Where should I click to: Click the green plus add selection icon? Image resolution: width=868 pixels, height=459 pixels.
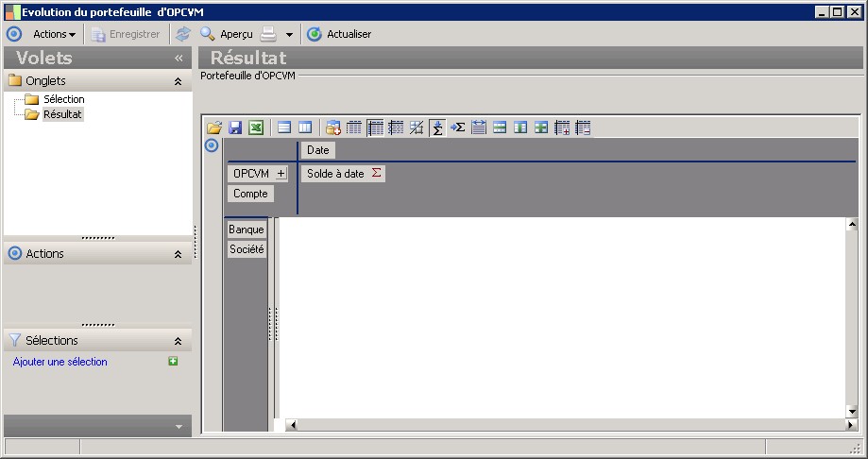pos(173,361)
